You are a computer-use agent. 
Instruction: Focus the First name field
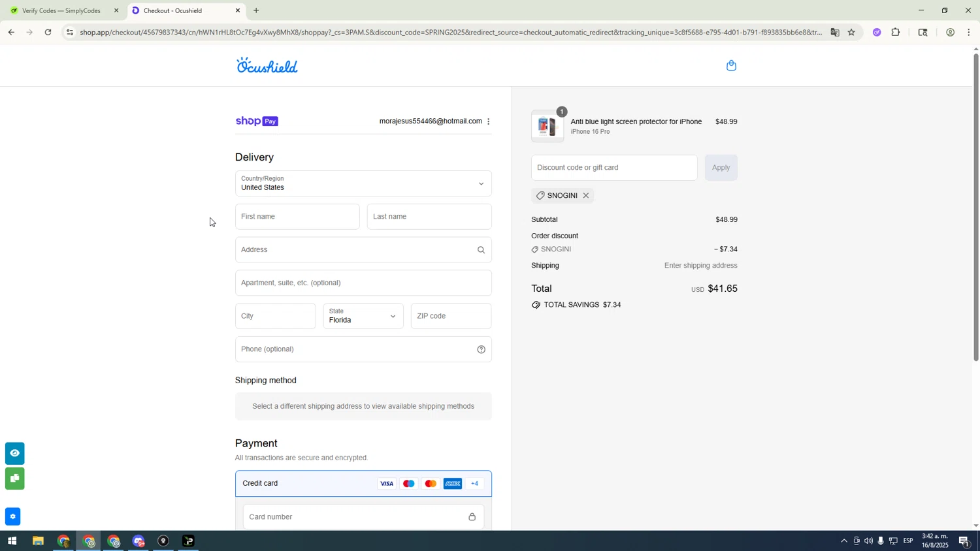pos(297,217)
